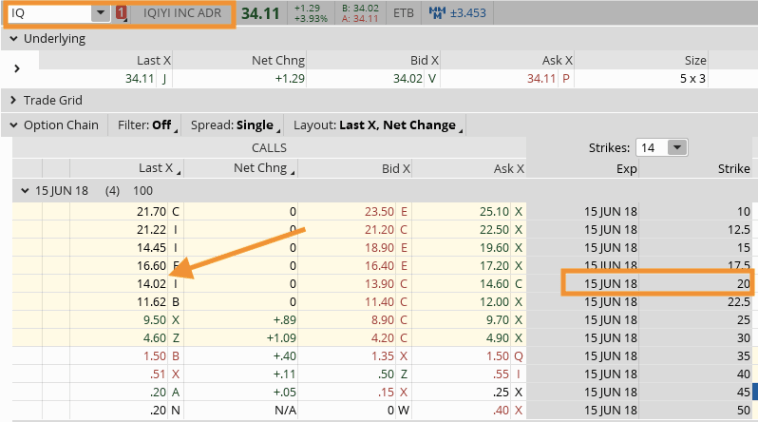The image size is (758, 422).
Task: Collapse the Option Chain section
Action: coord(13,125)
